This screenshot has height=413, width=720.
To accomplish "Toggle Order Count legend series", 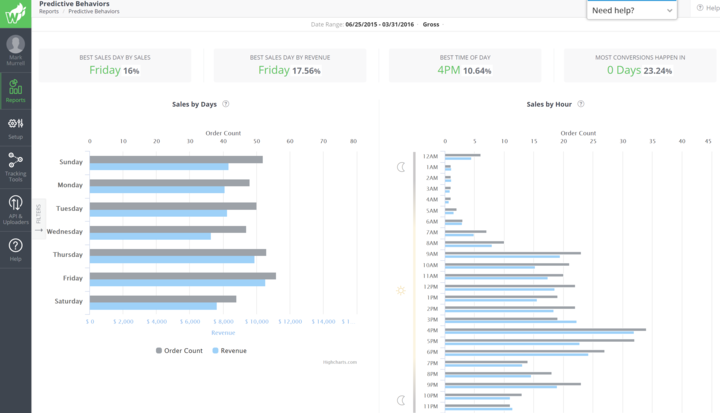I will pos(179,351).
